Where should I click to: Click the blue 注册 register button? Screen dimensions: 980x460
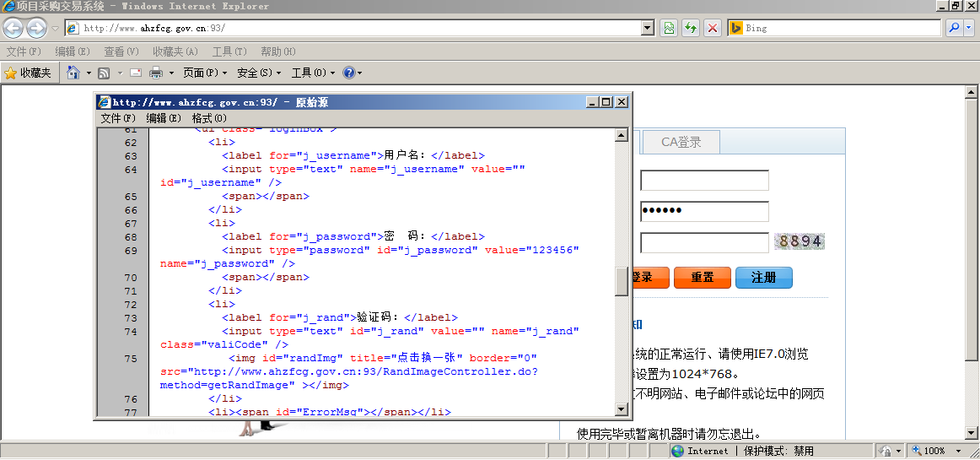764,277
